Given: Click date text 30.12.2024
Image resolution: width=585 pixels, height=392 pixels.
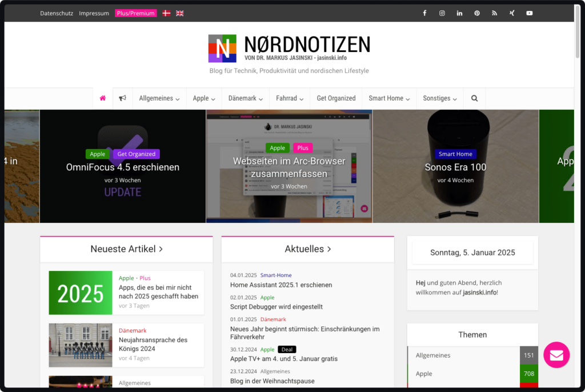Looking at the screenshot, I should tap(243, 350).
